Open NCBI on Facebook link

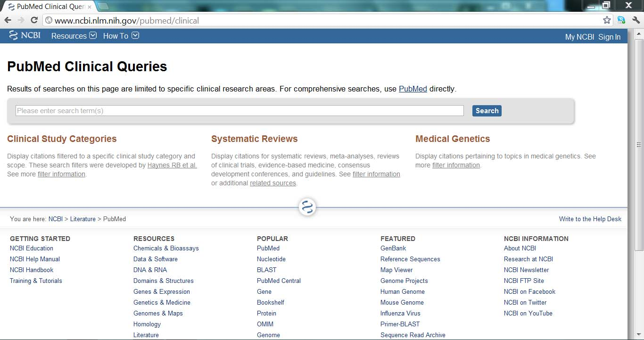click(x=529, y=291)
